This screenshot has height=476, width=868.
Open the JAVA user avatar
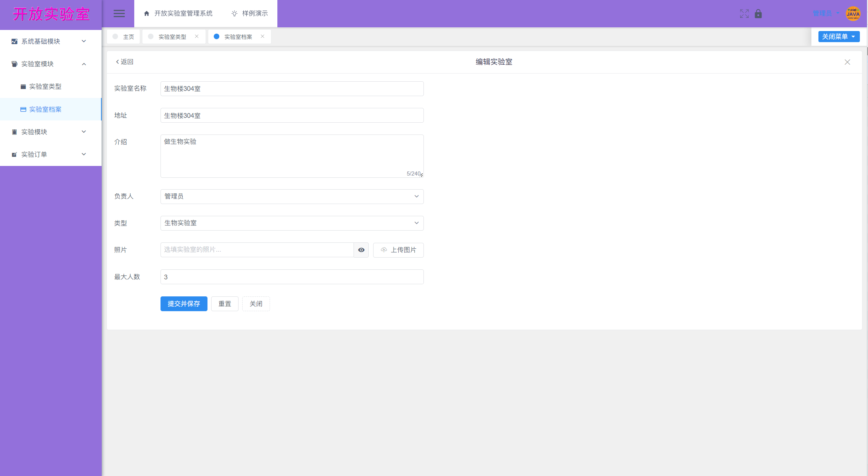[x=853, y=14]
